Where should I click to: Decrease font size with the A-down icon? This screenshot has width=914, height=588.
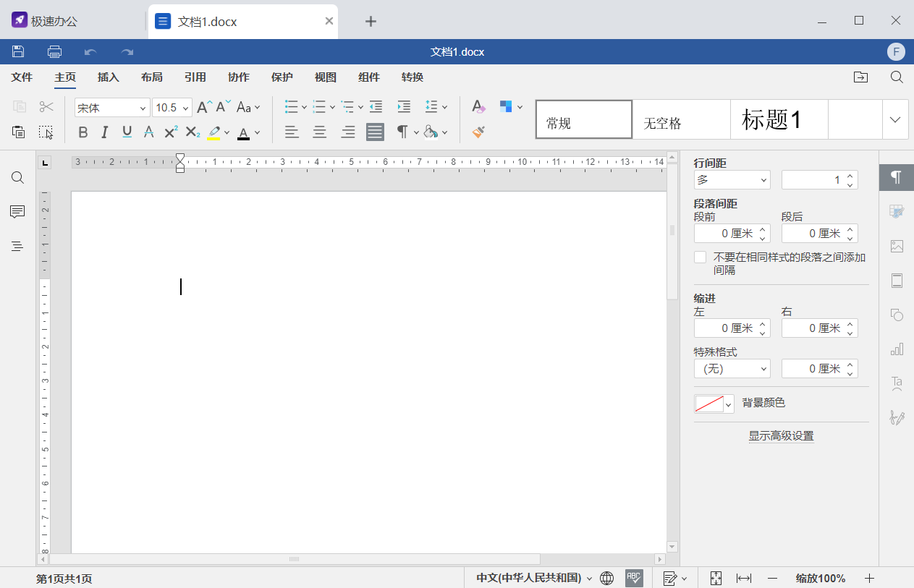coord(224,107)
